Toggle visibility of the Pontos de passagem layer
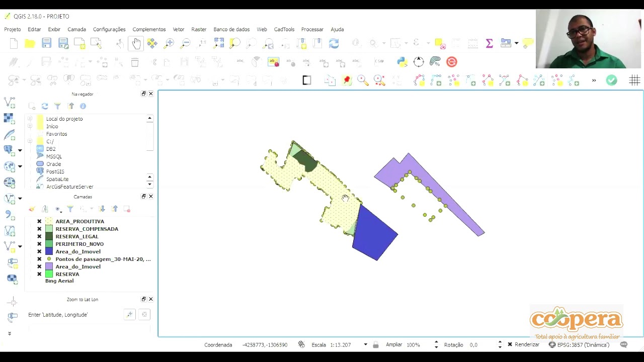Screen dimensions: 644x362 coord(39,259)
